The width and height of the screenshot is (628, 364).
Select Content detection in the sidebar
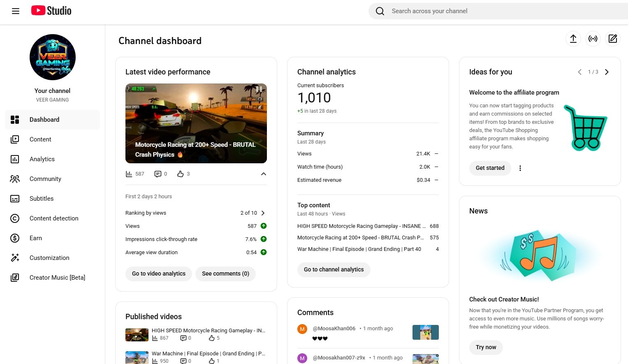click(x=54, y=218)
